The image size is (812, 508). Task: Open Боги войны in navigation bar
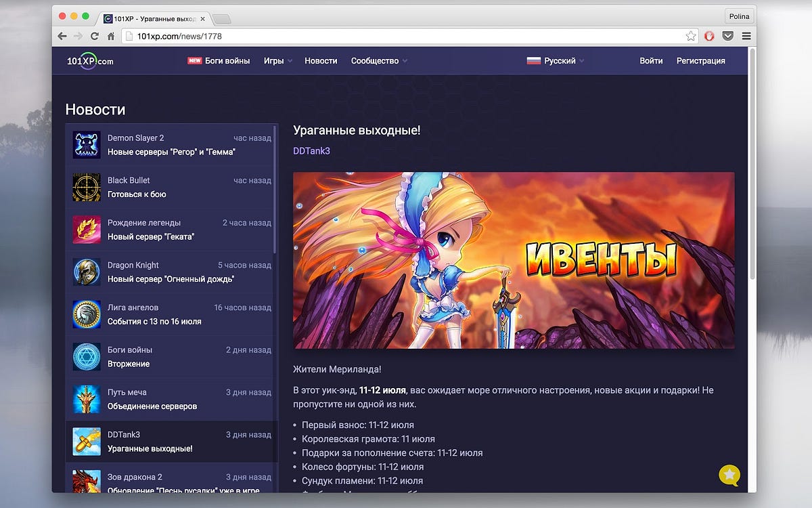(x=227, y=61)
